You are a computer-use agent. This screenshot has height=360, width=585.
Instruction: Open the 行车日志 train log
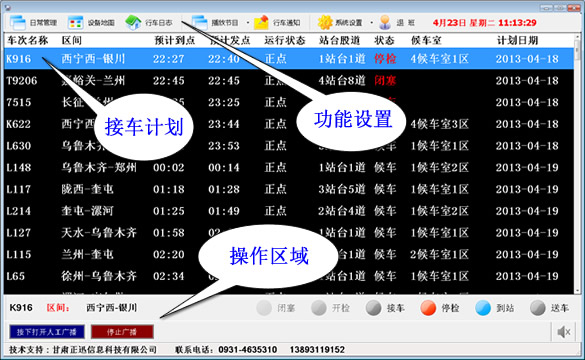pos(149,23)
